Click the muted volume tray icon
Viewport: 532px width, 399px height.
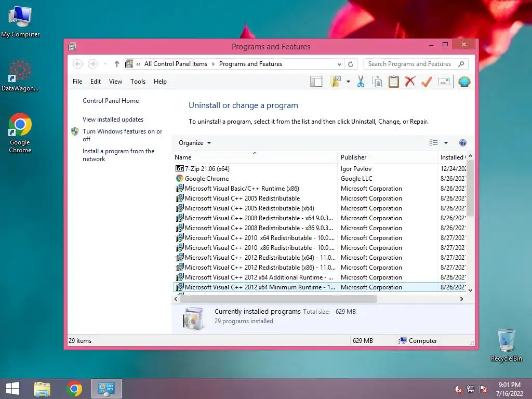tap(458, 389)
